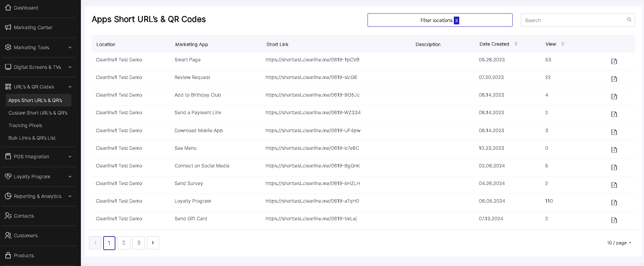Click short link ending 0619-WZ334
Image resolution: width=644 pixels, height=266 pixels.
[313, 112]
